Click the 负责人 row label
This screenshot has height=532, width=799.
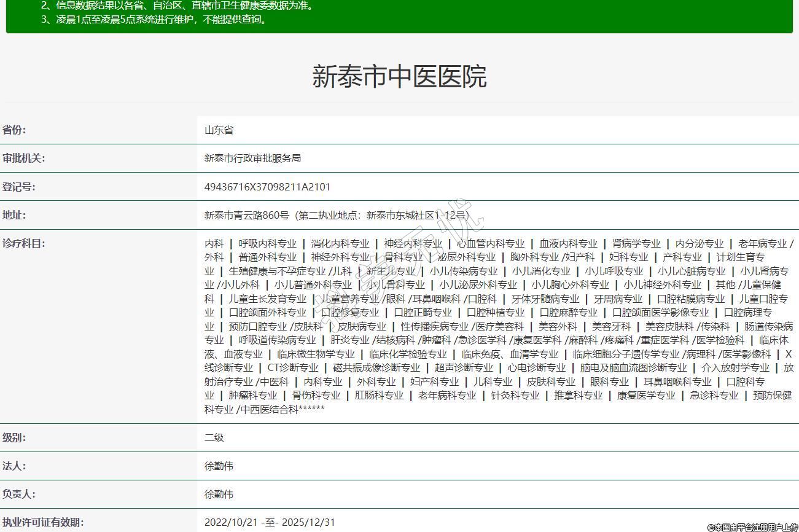point(19,494)
